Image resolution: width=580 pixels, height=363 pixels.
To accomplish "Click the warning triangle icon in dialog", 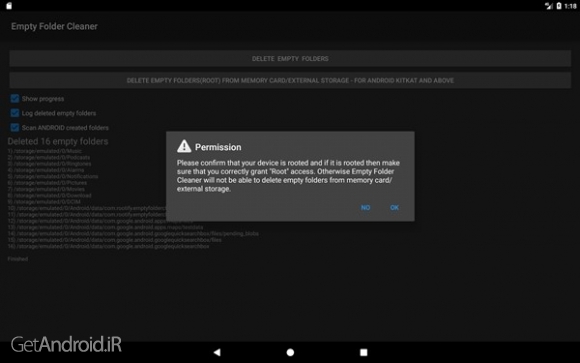I will pyautogui.click(x=184, y=147).
